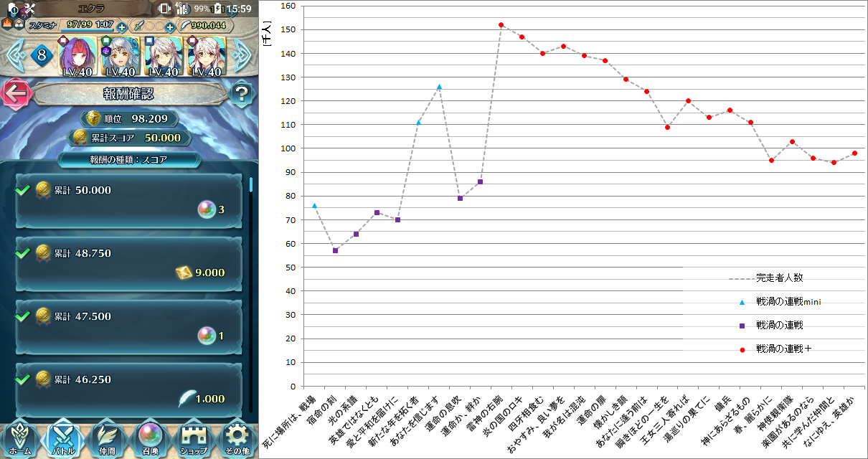Click the phone vibrate status icon

(164, 9)
